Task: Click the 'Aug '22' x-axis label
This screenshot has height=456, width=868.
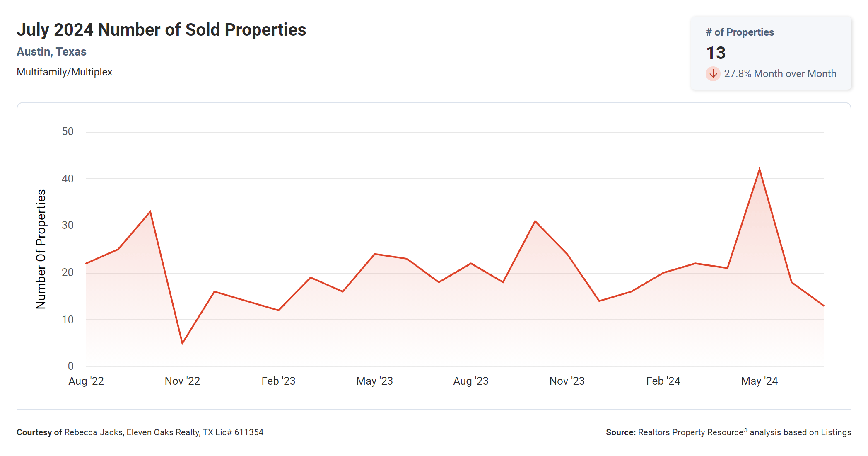Action: [x=86, y=381]
